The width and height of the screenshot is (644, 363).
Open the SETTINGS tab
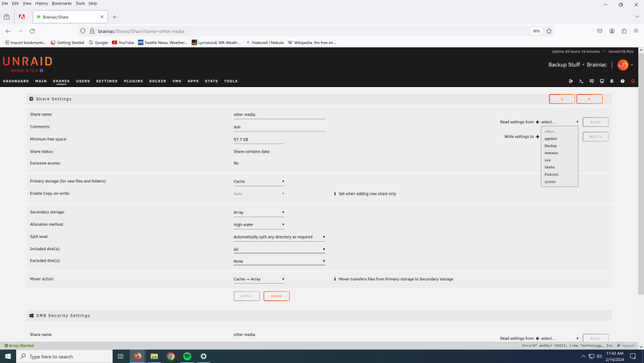click(x=107, y=81)
